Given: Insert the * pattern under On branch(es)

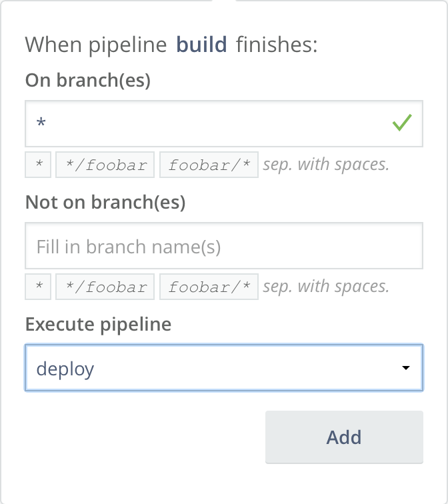Looking at the screenshot, I should (x=39, y=165).
